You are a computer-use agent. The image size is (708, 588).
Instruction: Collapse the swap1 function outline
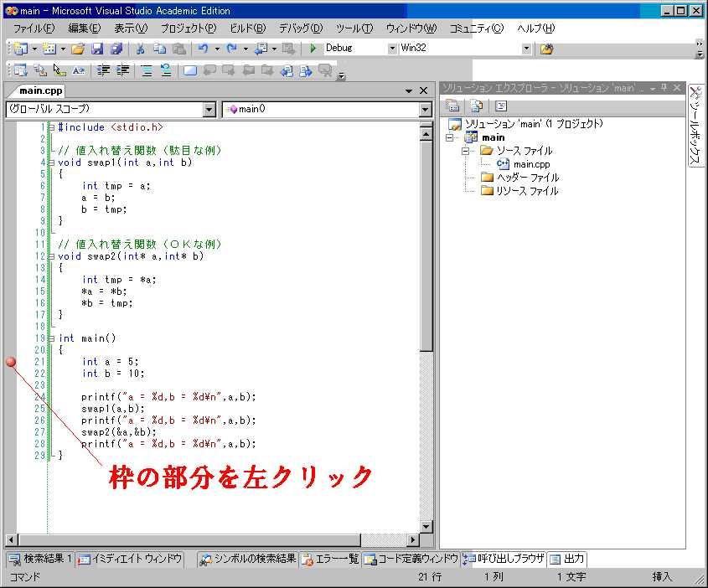click(51, 162)
